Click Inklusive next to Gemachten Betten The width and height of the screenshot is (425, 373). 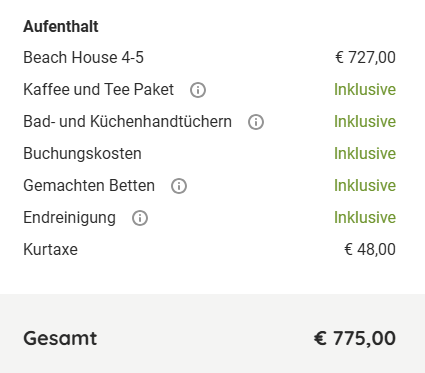(365, 185)
